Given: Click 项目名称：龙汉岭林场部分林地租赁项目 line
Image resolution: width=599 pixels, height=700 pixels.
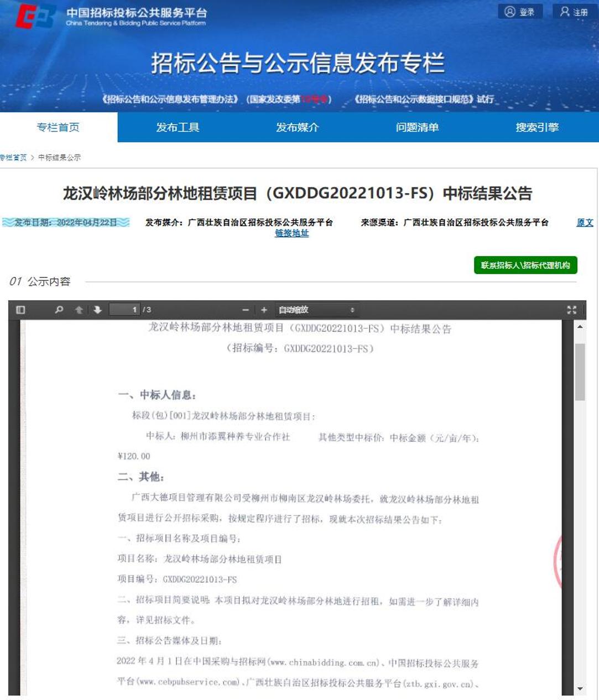Looking at the screenshot, I should click(200, 559).
